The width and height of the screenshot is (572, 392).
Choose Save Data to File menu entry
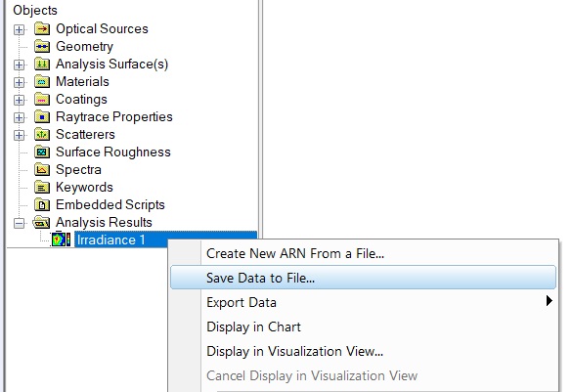coord(363,278)
